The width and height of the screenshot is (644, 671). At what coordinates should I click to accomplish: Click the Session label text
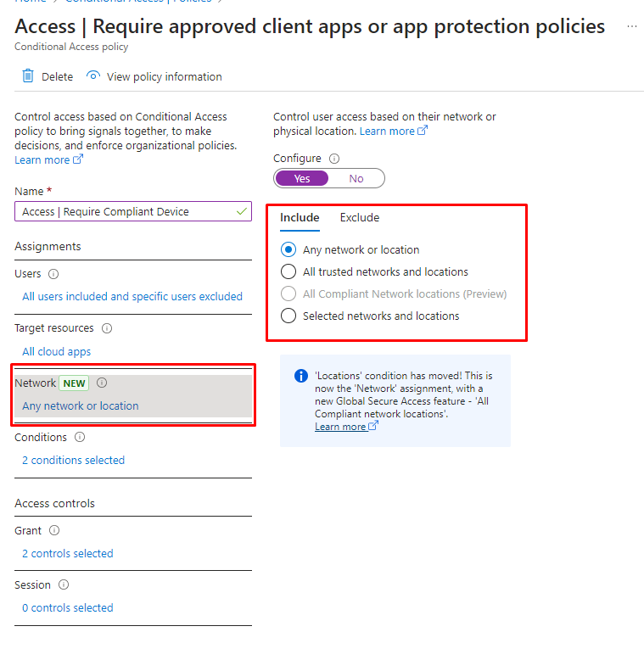[x=32, y=585]
